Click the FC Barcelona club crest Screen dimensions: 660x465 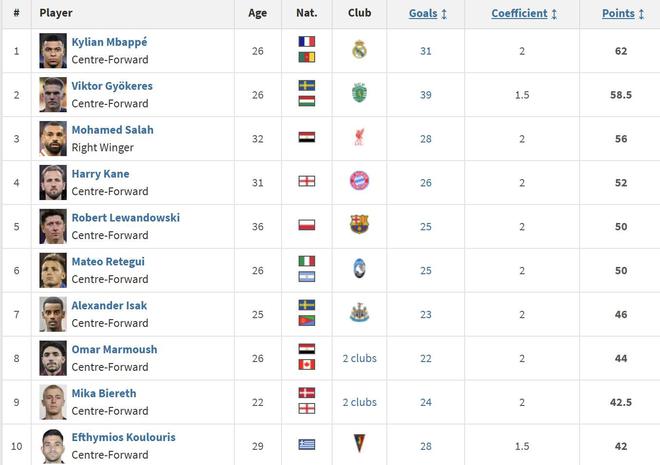[x=360, y=226]
